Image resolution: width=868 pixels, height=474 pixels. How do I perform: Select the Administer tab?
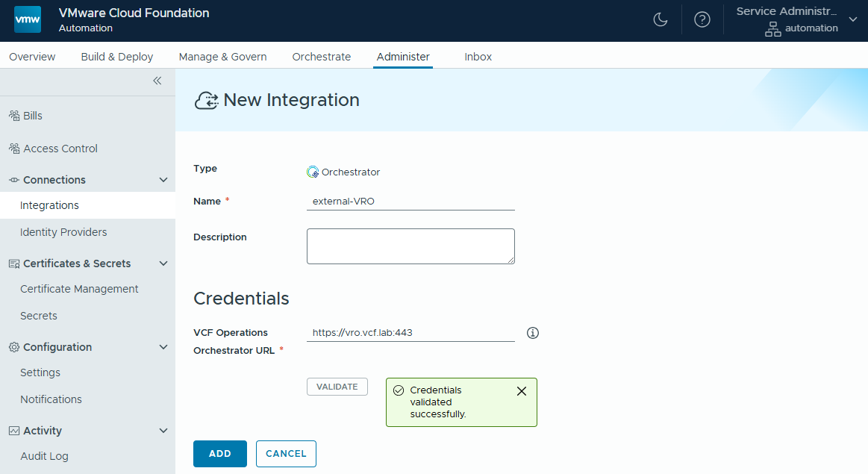coord(403,57)
